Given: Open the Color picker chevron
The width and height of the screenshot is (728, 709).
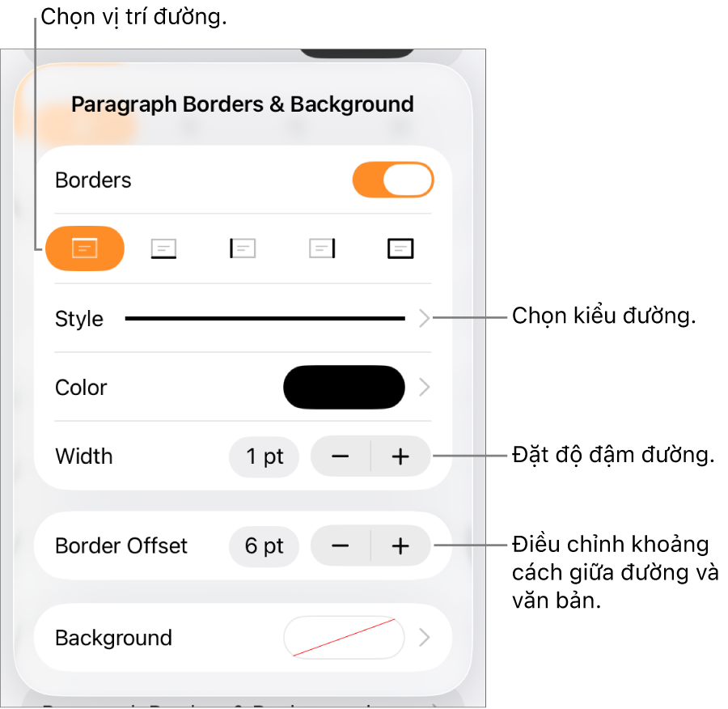Looking at the screenshot, I should 424,388.
